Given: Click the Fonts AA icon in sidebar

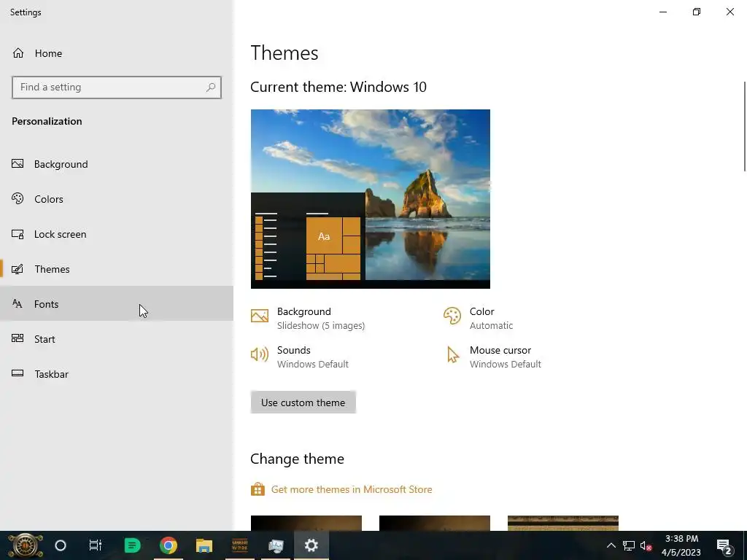Looking at the screenshot, I should pyautogui.click(x=18, y=304).
